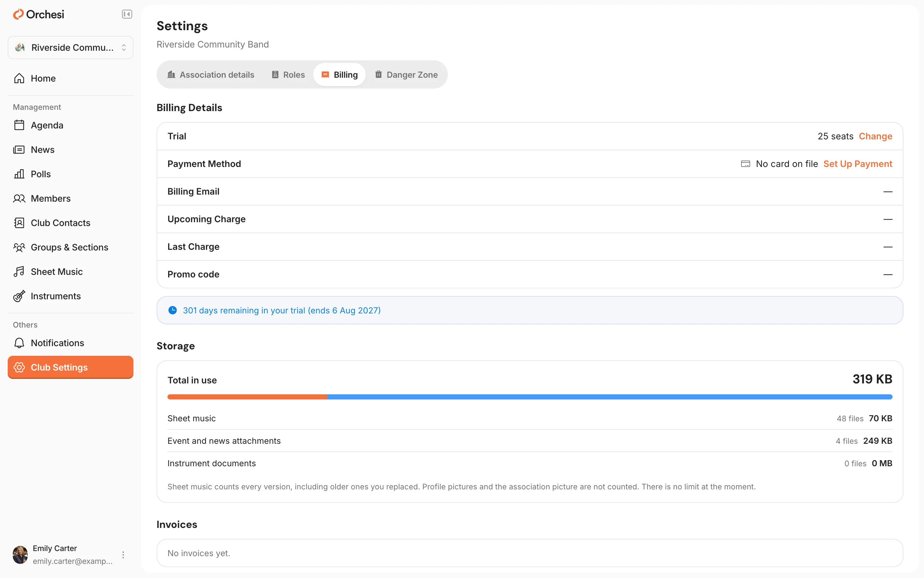
Task: Click the Billing Email row
Action: [530, 191]
